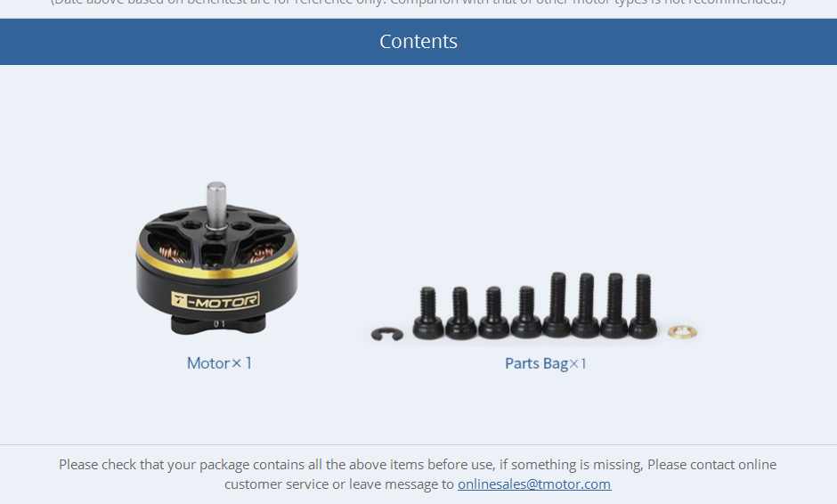This screenshot has height=504, width=837.
Task: Select the Motor × 1 label
Action: [219, 363]
